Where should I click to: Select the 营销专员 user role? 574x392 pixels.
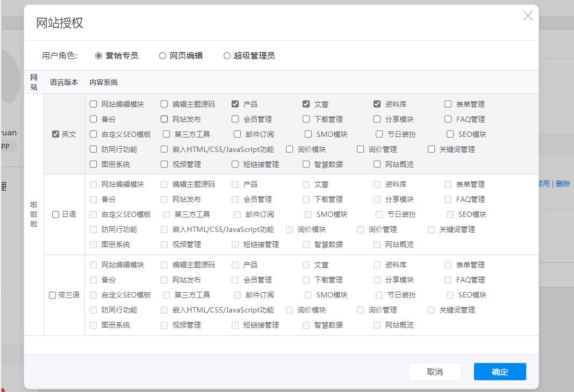[98, 55]
